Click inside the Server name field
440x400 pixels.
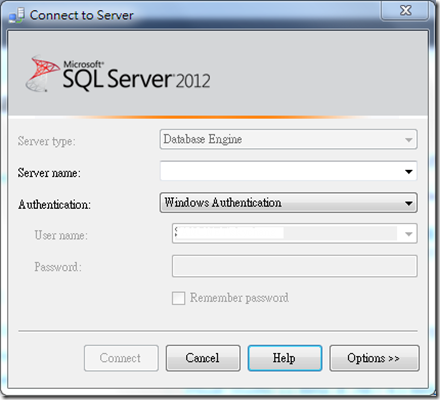(288, 171)
